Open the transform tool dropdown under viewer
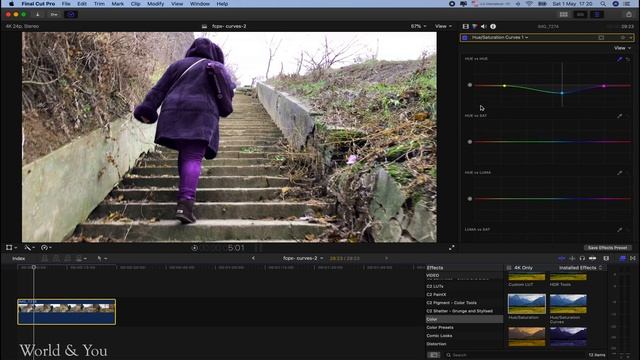The height and width of the screenshot is (360, 640). (x=11, y=248)
